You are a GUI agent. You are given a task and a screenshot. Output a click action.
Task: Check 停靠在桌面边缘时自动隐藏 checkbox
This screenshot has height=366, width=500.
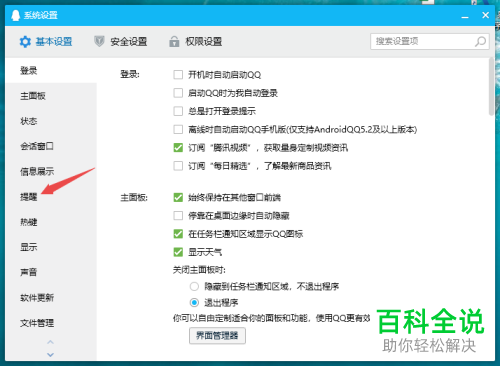[178, 216]
